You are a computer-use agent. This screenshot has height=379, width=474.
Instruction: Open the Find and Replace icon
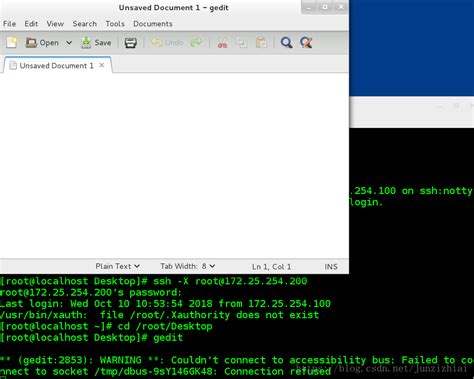306,42
